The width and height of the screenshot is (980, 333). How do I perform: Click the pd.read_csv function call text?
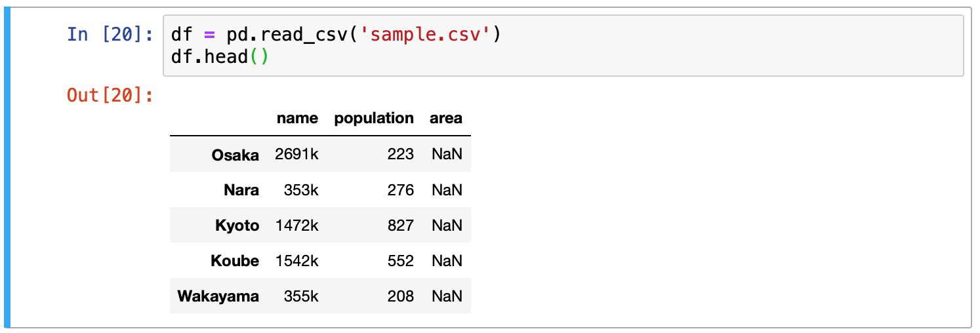pyautogui.click(x=288, y=33)
